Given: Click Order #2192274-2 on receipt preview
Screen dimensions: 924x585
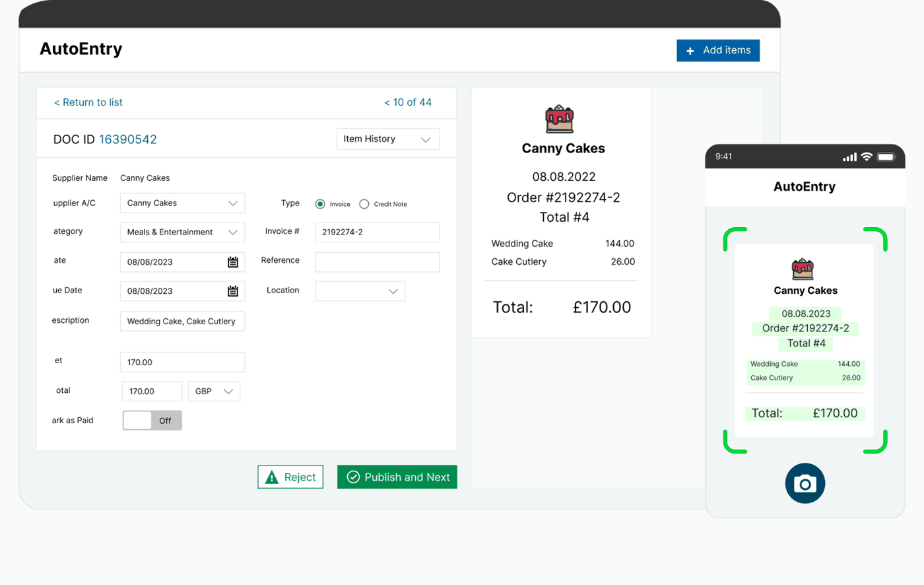Looking at the screenshot, I should (564, 197).
